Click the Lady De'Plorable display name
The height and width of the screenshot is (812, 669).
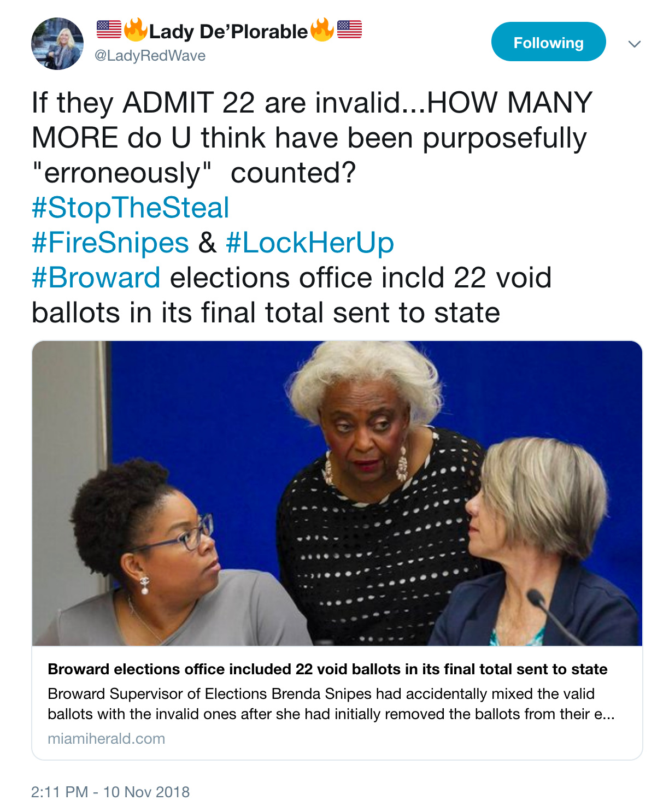[x=228, y=32]
